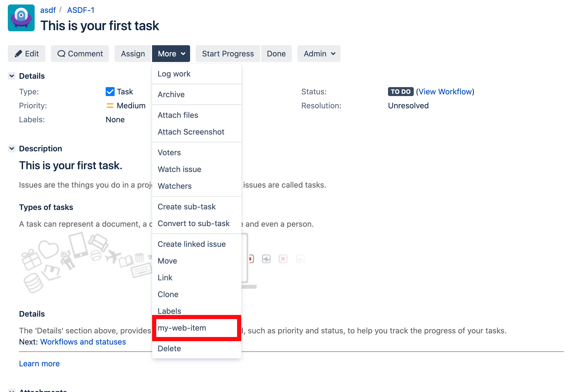
Task: Click Start Progress transition button
Action: coord(228,54)
